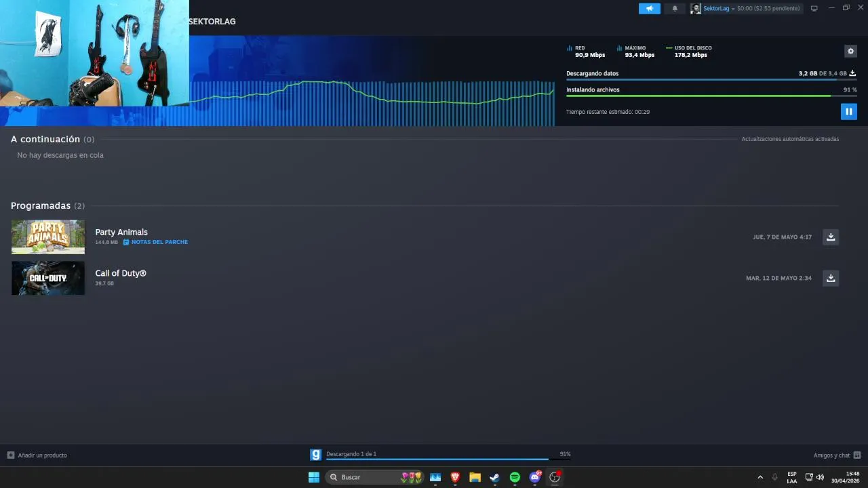Click the MAR, 12 DE MAYO 2:34 schedule
This screenshot has width=868, height=488.
[778, 278]
